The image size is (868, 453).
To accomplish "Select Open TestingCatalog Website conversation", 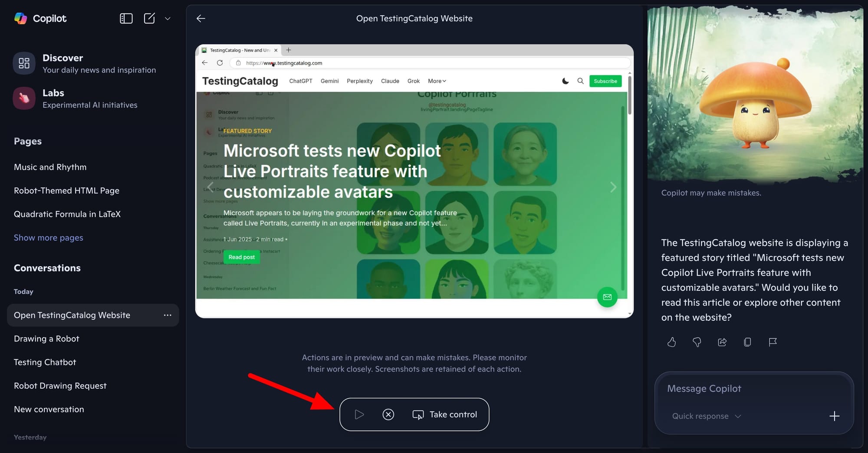I will tap(93, 315).
